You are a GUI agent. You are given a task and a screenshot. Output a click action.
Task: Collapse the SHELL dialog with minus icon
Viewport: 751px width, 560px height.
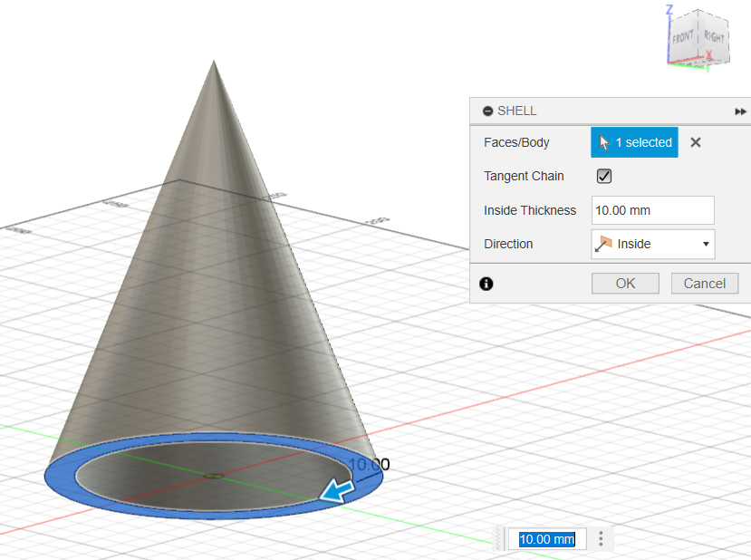click(x=487, y=111)
